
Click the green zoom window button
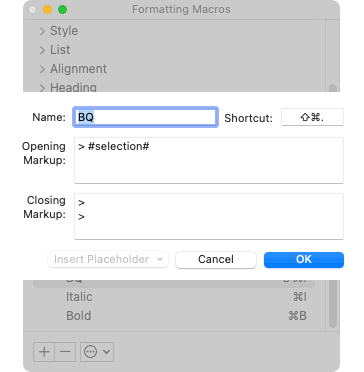click(x=62, y=10)
